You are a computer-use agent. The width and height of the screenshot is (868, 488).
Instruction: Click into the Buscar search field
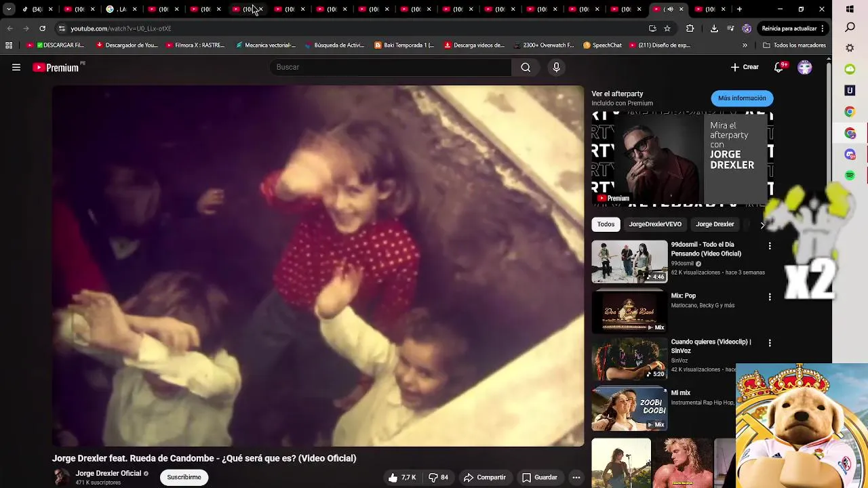pos(390,67)
